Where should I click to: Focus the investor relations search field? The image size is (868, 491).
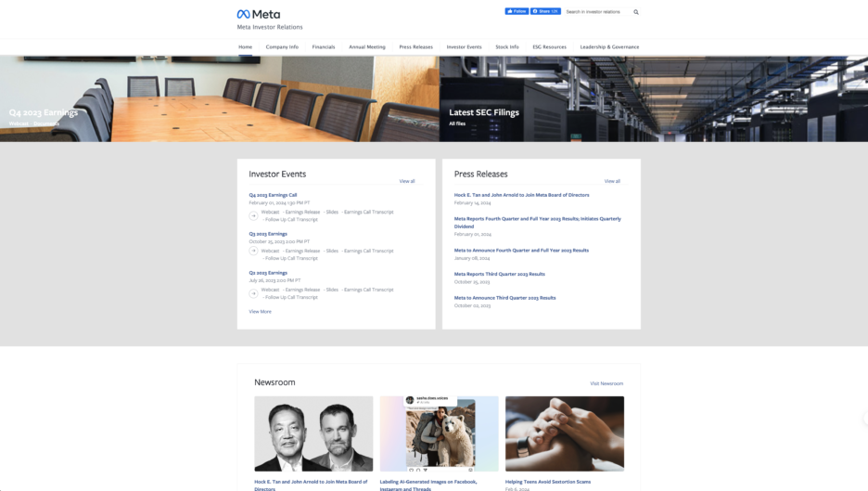(598, 12)
